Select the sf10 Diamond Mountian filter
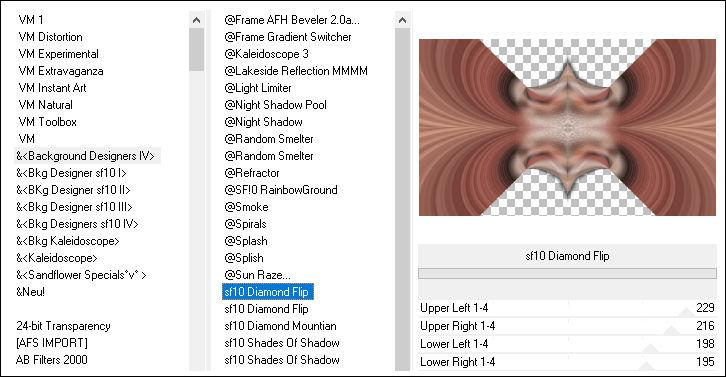This screenshot has width=726, height=377. pos(280,326)
